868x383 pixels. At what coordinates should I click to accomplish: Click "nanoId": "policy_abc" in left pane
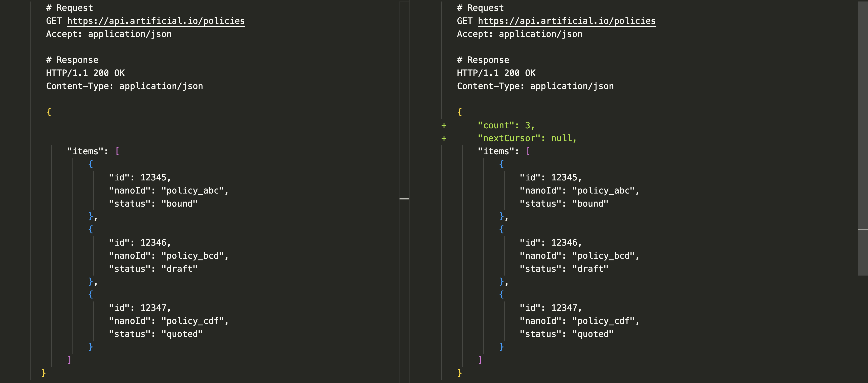[169, 190]
